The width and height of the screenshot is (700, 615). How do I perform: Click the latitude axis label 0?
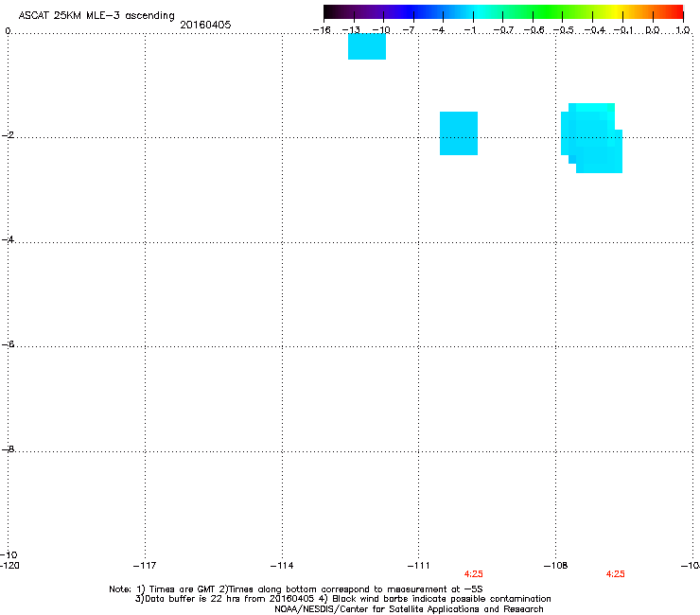pyautogui.click(x=8, y=31)
